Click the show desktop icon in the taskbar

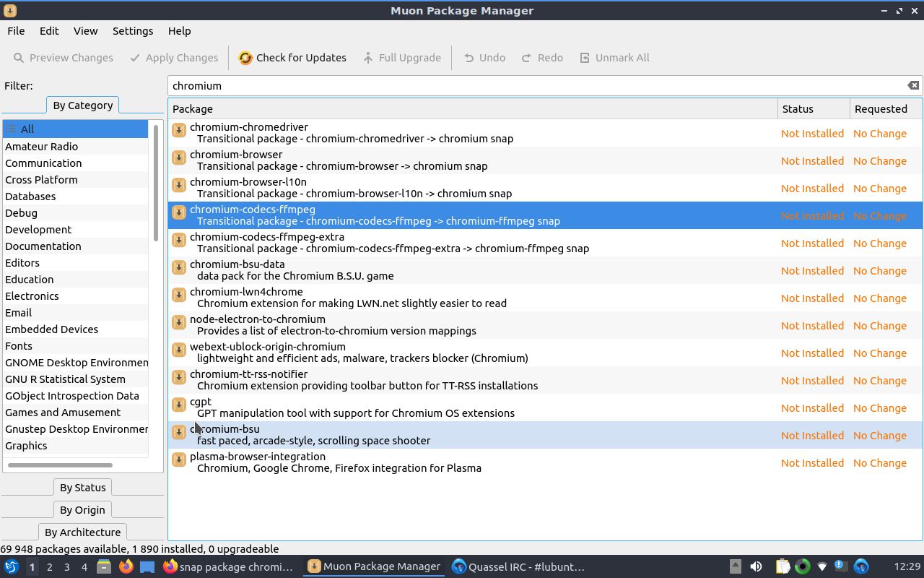pyautogui.click(x=147, y=566)
